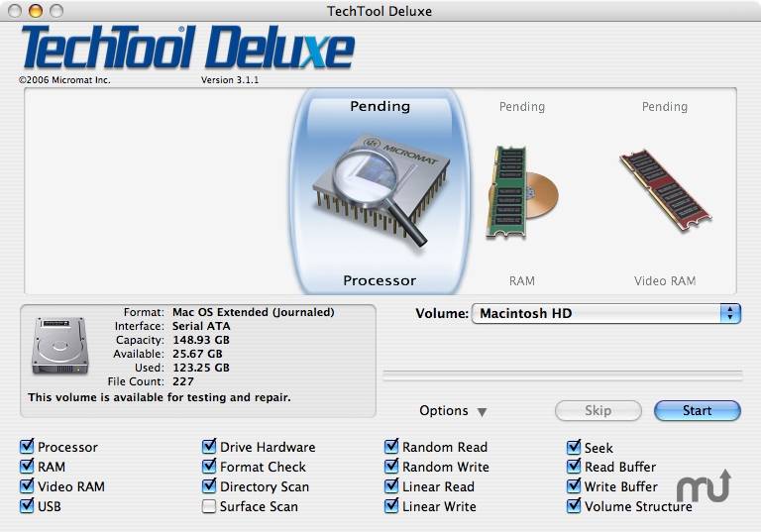Collapse the Options disclosure triangle

click(482, 412)
